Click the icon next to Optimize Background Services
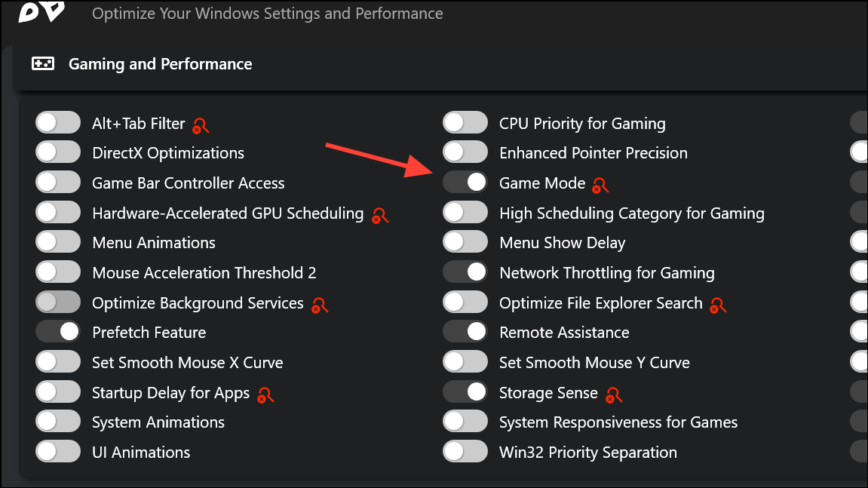868x488 pixels. pyautogui.click(x=320, y=305)
